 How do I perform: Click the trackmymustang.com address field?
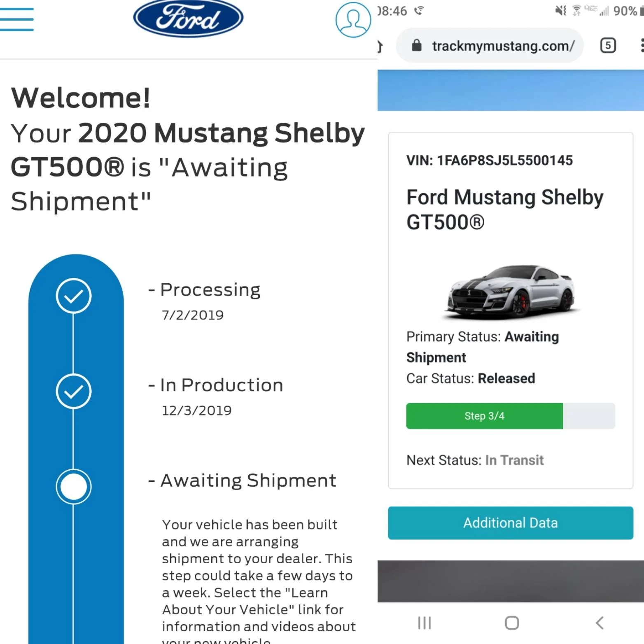pyautogui.click(x=490, y=45)
